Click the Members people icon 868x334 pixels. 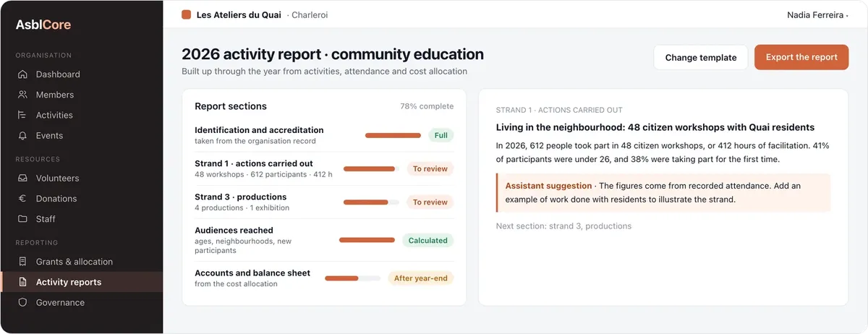tap(22, 95)
